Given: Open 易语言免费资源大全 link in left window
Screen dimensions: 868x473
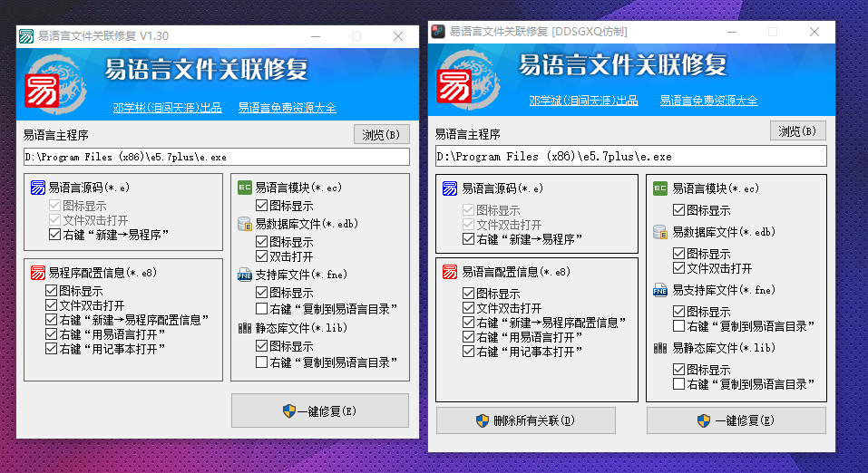Looking at the screenshot, I should pyautogui.click(x=287, y=108).
